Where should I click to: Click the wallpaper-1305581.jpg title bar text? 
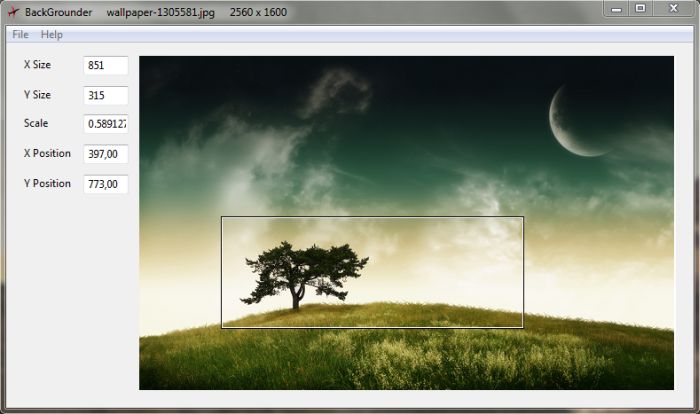[x=160, y=12]
